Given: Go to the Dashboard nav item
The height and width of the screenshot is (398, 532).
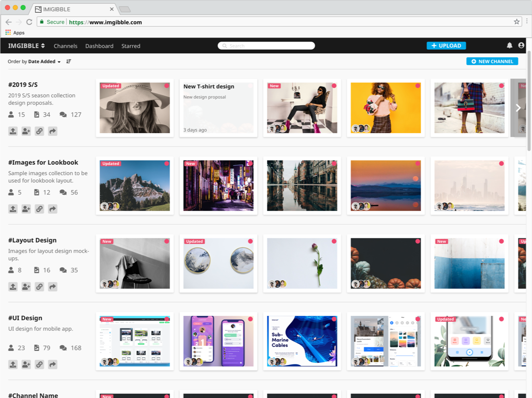Looking at the screenshot, I should pos(100,46).
